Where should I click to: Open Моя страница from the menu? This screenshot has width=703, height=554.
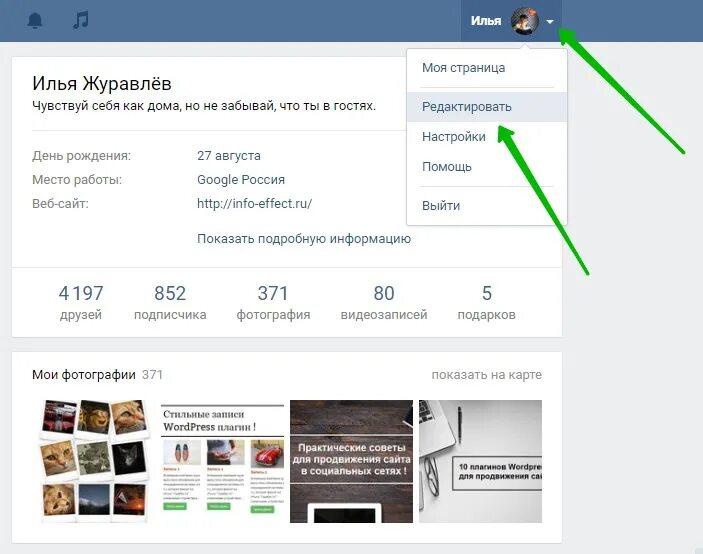click(x=464, y=68)
